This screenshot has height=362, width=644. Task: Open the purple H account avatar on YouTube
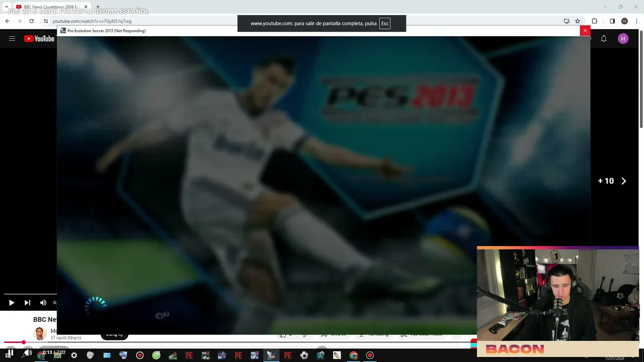pyautogui.click(x=623, y=39)
